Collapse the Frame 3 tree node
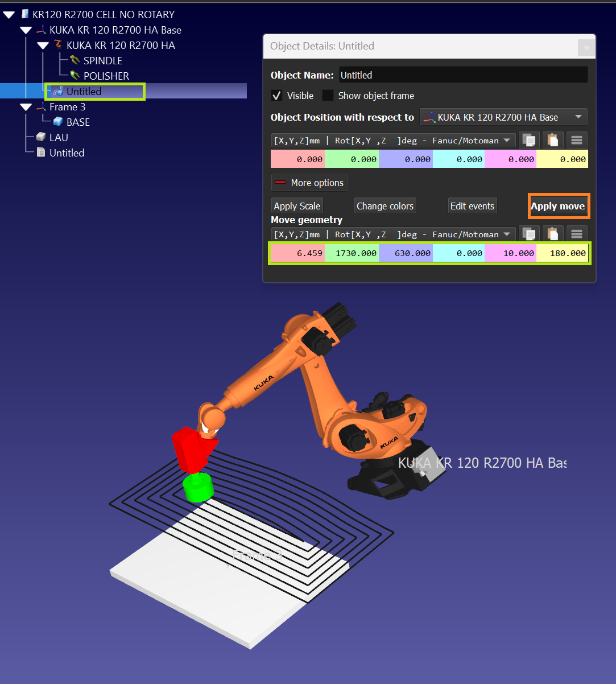Screen dimensions: 616x684 pos(26,107)
